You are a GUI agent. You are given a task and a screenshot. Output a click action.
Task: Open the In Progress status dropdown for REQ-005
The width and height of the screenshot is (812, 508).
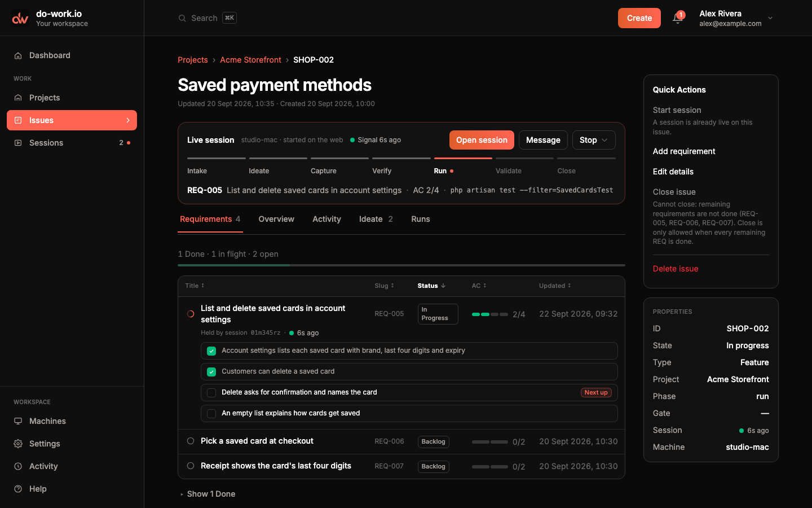tap(438, 314)
